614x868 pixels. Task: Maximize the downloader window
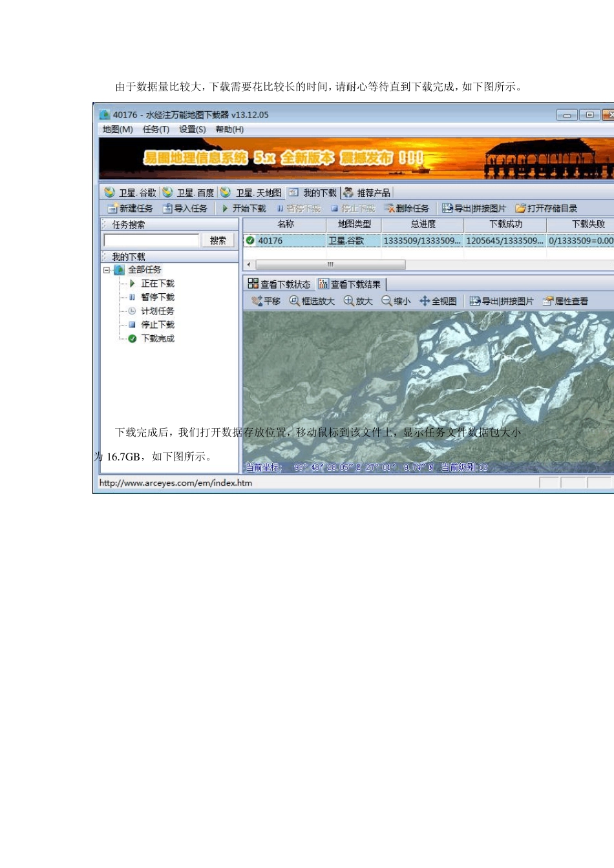click(589, 115)
